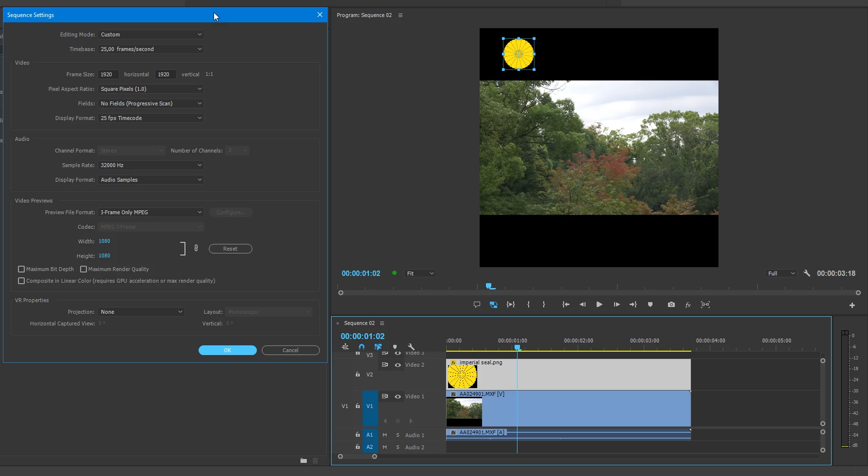Click vertical Frame Size field
The width and height of the screenshot is (868, 476).
(x=166, y=74)
